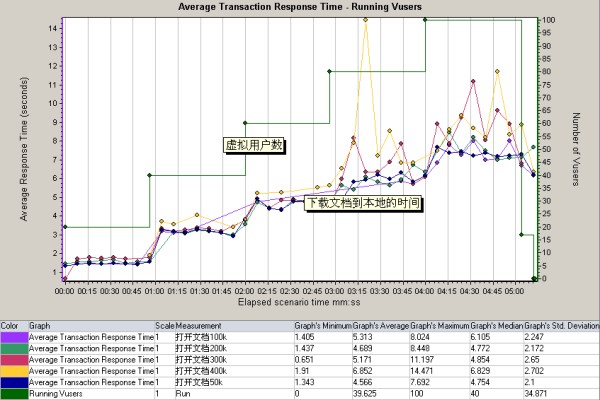Viewport: 600px width, 400px height.
Task: Click std deviation value 34.871
Action: point(536,393)
